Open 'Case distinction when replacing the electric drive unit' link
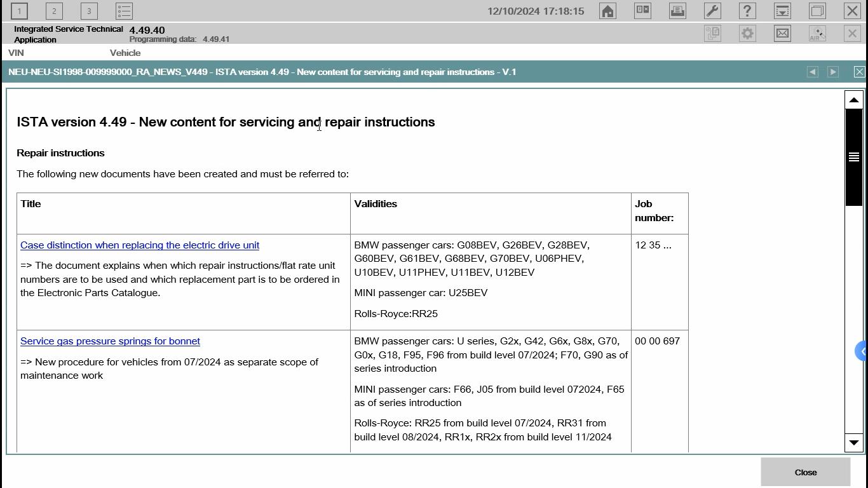The image size is (868, 488). [140, 245]
